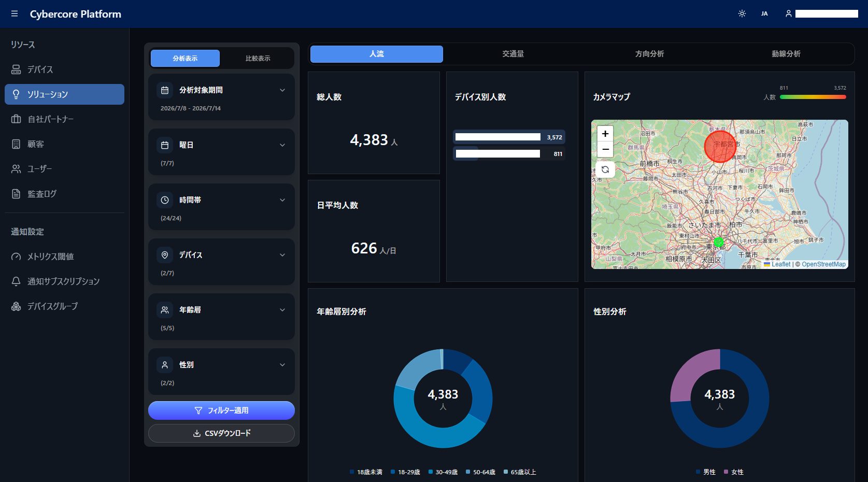Image resolution: width=868 pixels, height=482 pixels.
Task: Click the ソリューション lightbulb icon
Action: tap(16, 94)
